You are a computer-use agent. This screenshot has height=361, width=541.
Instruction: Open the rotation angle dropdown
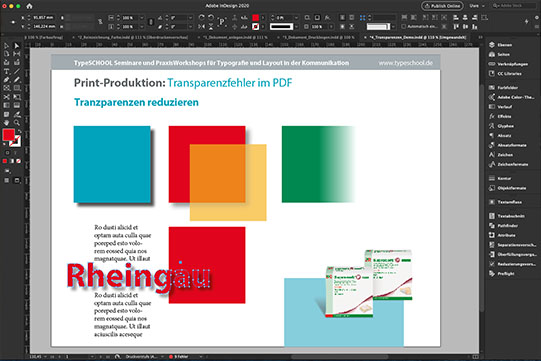coord(190,18)
